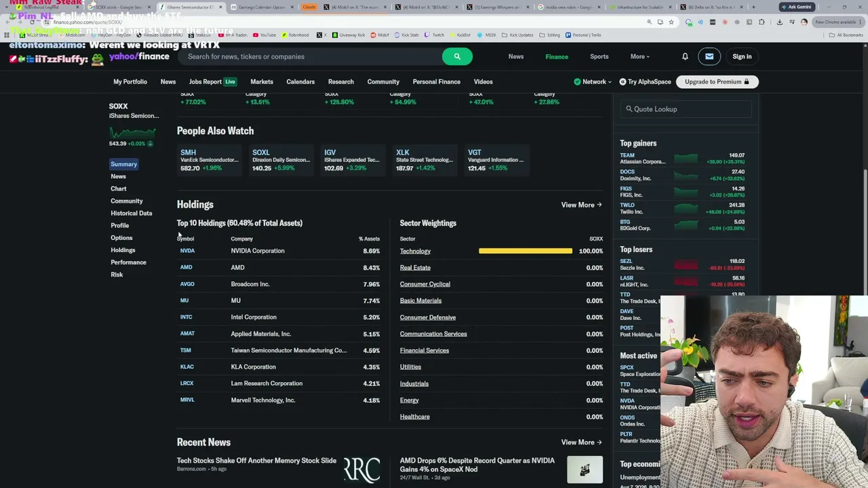Open the Community menu item
The height and width of the screenshot is (488, 868).
pyautogui.click(x=383, y=82)
